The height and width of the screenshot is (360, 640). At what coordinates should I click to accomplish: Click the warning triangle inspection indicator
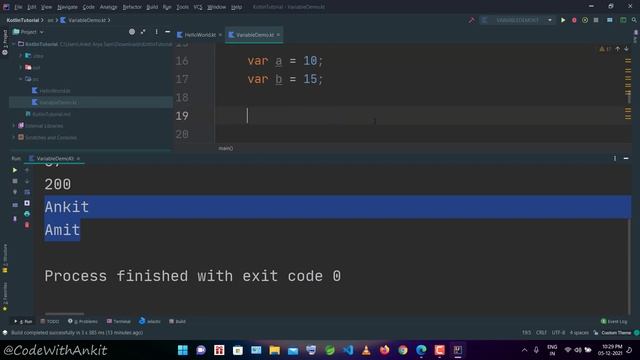click(x=602, y=49)
